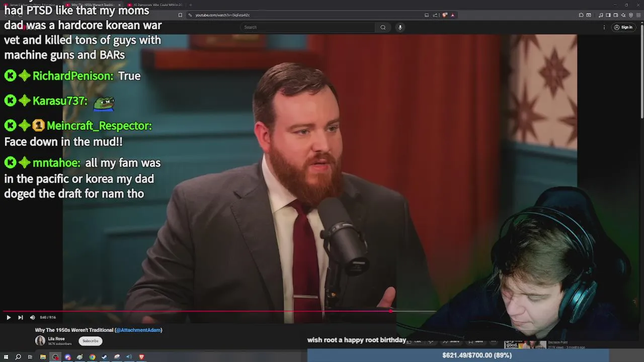Sign in to YouTube
Screen dimensions: 644x362
click(623, 27)
